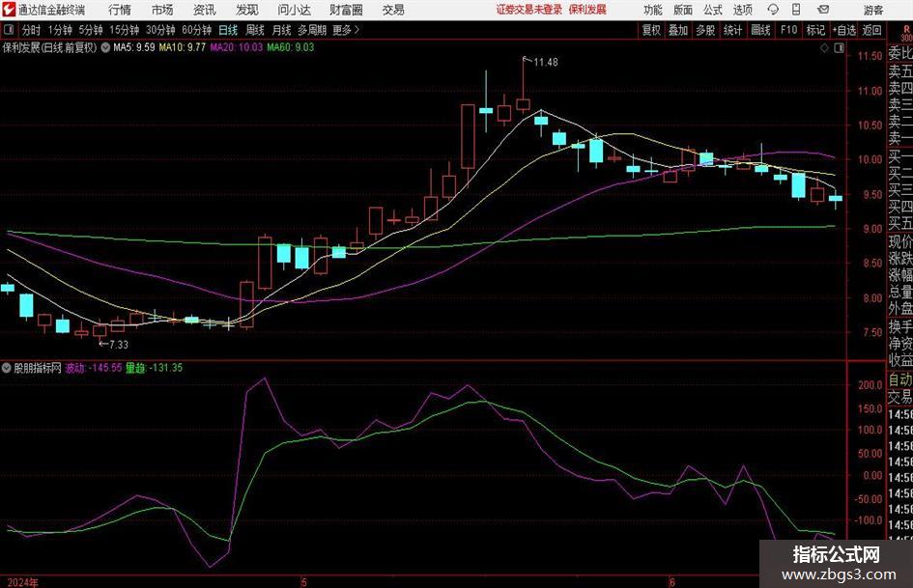Image resolution: width=913 pixels, height=588 pixels.
Task: Switch to the 15分钟 period
Action: click(124, 30)
